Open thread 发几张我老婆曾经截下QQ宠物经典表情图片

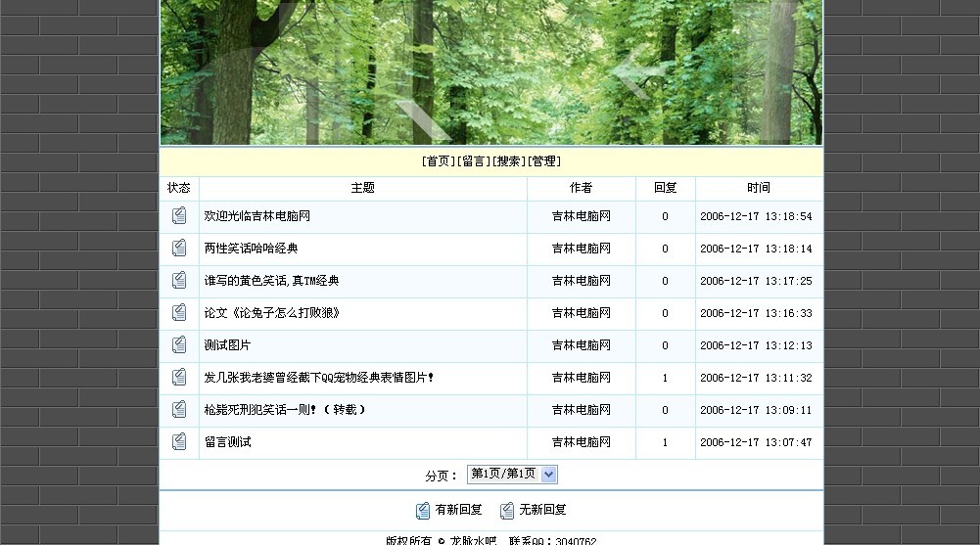pyautogui.click(x=319, y=378)
